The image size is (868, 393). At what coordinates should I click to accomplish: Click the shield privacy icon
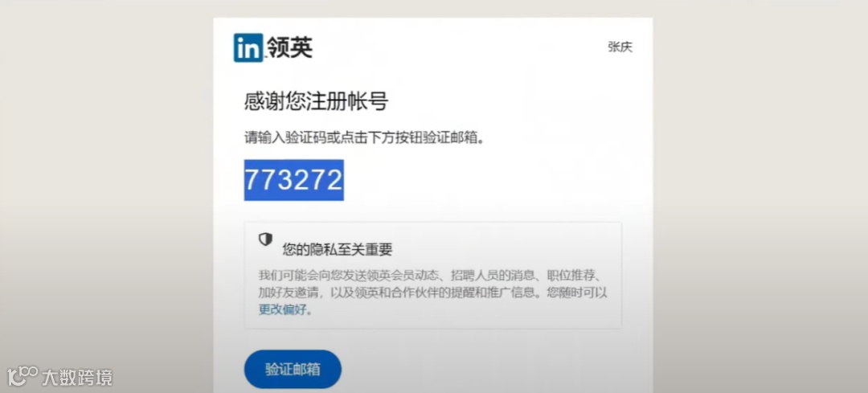266,239
